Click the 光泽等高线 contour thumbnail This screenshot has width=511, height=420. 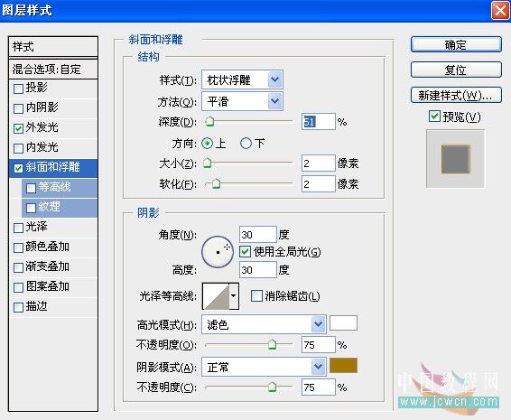(x=216, y=296)
